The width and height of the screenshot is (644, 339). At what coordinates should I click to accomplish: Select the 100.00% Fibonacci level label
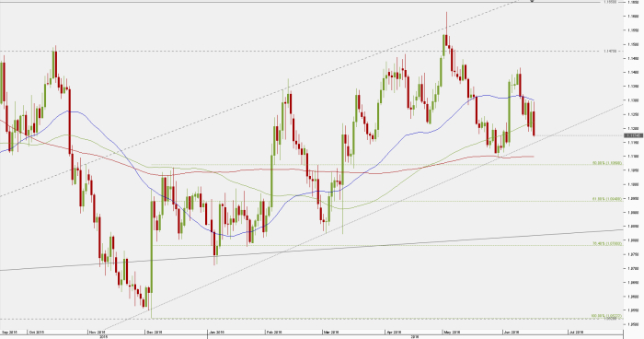606,316
